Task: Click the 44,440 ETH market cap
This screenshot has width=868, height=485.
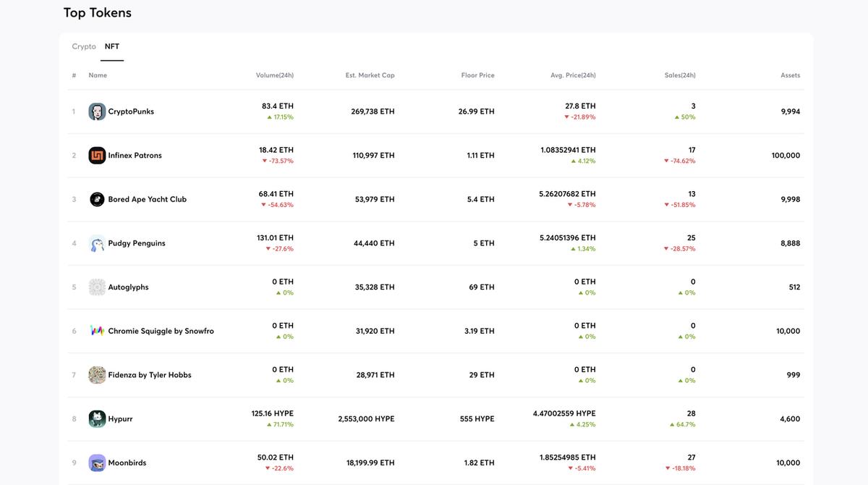Action: click(375, 243)
